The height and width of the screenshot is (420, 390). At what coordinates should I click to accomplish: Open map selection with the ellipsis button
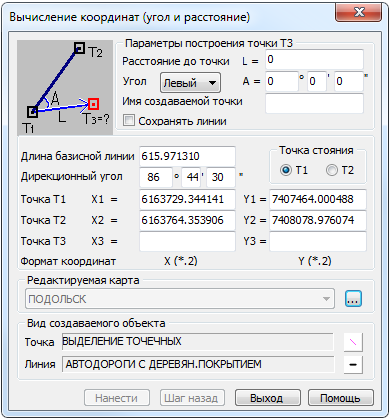[x=353, y=299]
